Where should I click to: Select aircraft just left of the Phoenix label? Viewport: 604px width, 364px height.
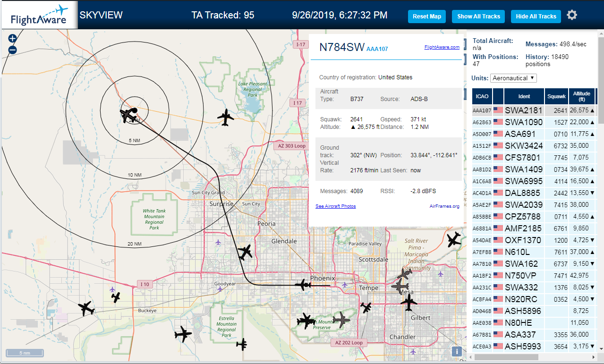pyautogui.click(x=303, y=285)
